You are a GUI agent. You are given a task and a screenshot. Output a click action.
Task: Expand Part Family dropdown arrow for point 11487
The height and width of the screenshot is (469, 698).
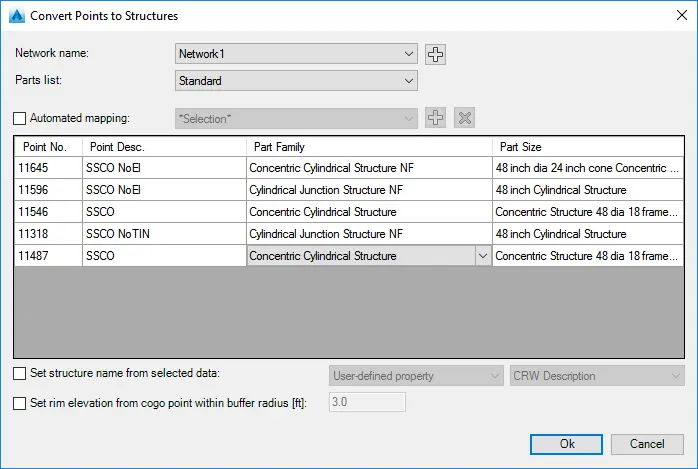coord(483,256)
